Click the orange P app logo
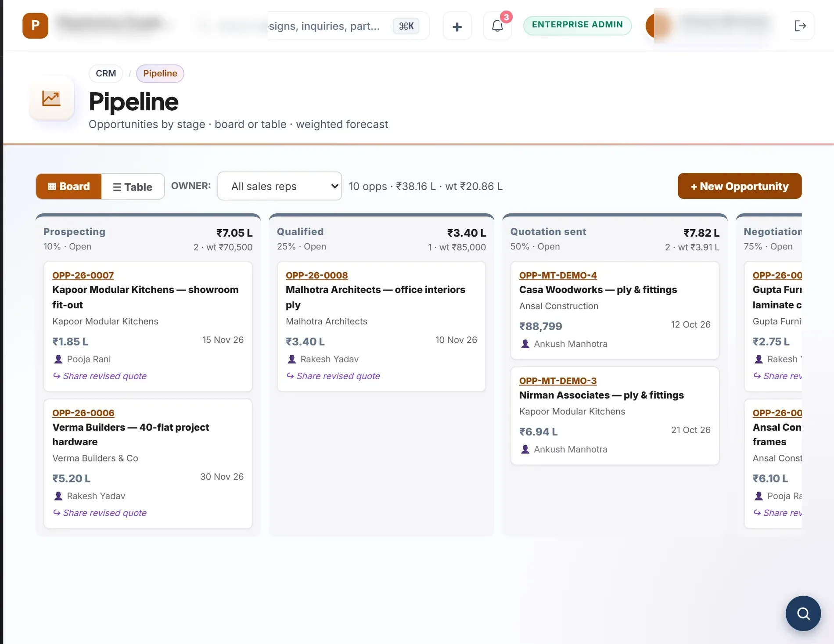The width and height of the screenshot is (834, 644). coord(35,25)
